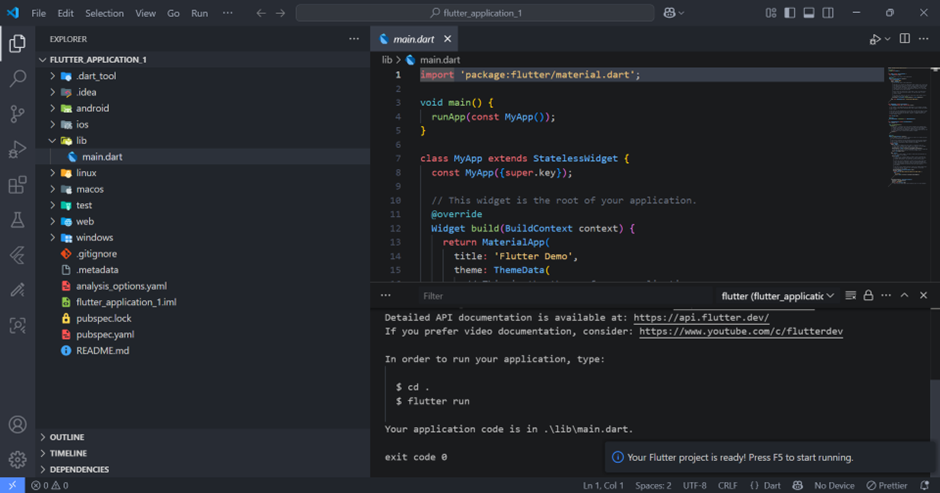Click the code minimap preview
The height and width of the screenshot is (493, 940).
pos(909,126)
